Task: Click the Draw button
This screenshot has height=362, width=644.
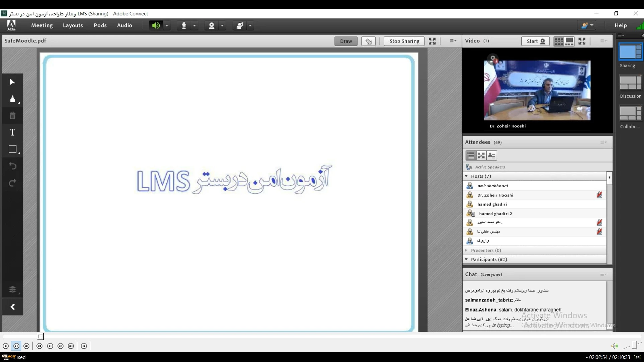Action: [x=346, y=41]
